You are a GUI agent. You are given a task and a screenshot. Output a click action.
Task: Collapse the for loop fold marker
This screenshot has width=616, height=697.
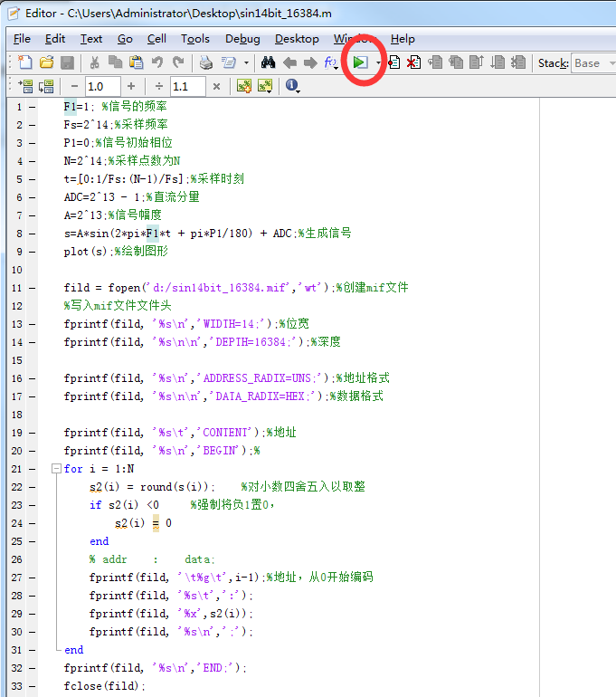[56, 469]
